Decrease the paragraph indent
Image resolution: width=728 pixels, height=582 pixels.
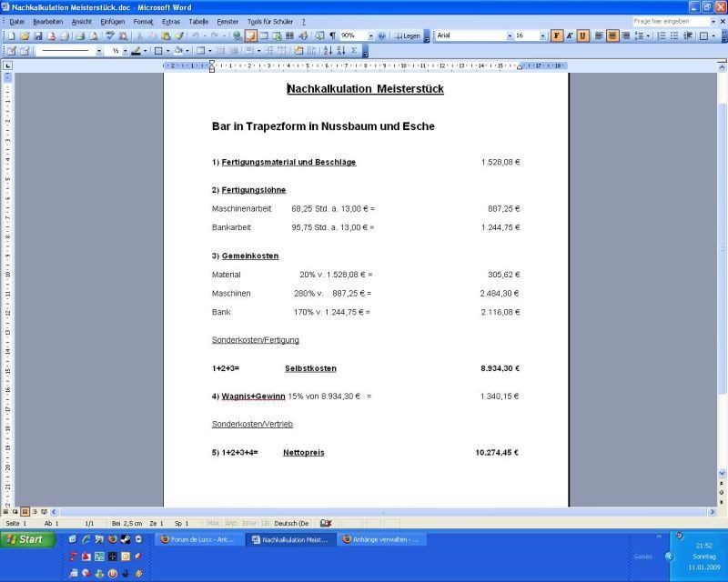688,35
